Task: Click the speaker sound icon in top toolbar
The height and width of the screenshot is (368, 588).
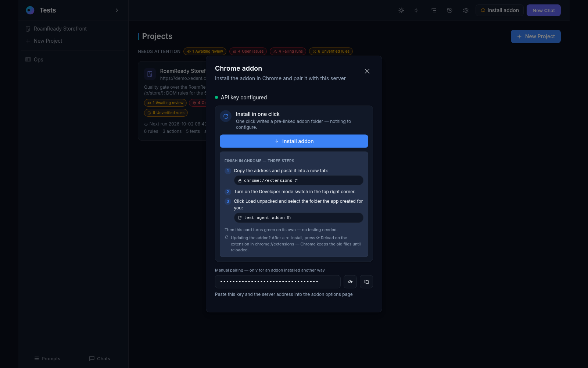Action: pos(417,10)
